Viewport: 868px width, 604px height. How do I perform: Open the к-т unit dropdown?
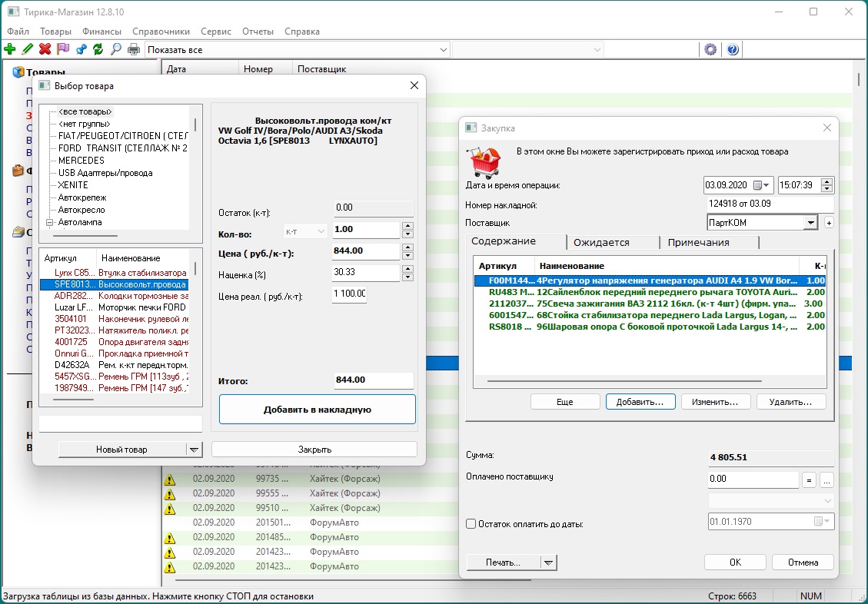(305, 232)
